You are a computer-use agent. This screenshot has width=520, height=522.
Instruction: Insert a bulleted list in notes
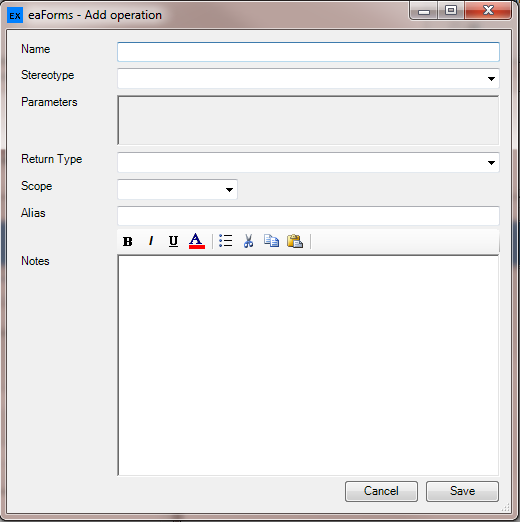[226, 241]
